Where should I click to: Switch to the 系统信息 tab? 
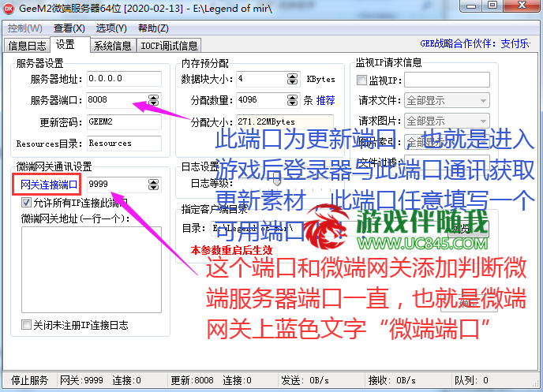[113, 45]
